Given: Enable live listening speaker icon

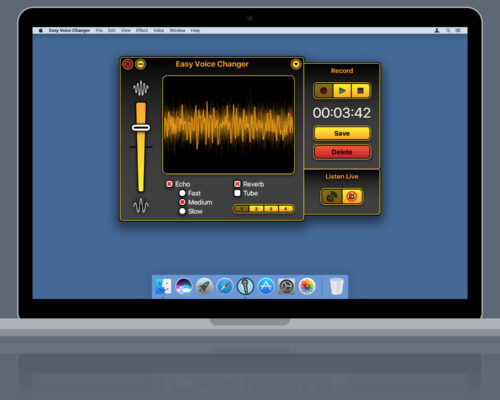Looking at the screenshot, I should (332, 197).
